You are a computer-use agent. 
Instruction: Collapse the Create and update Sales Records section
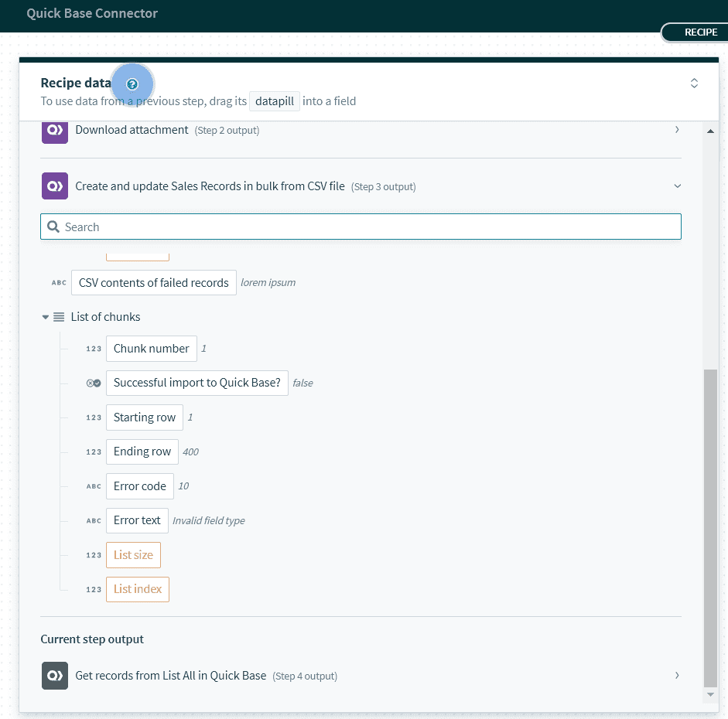[x=677, y=186]
